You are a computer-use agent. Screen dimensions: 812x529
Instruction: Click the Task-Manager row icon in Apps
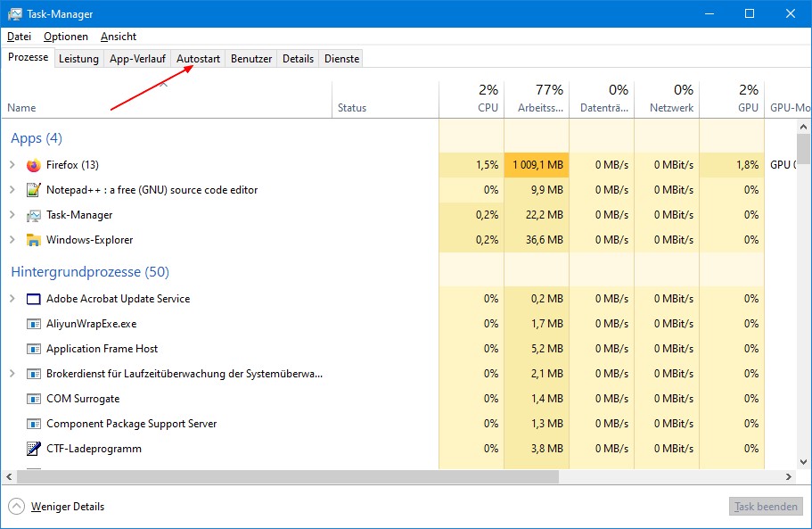pyautogui.click(x=34, y=215)
